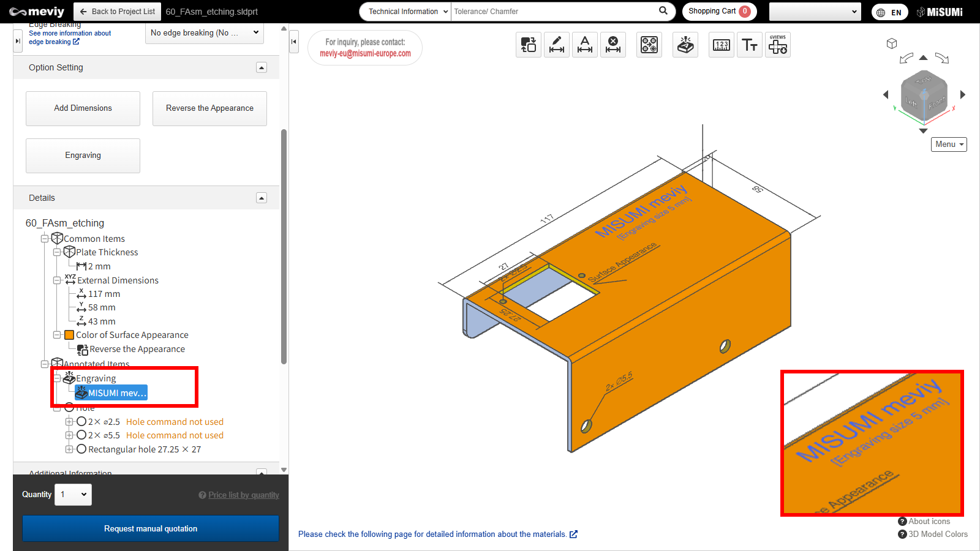Rotate view counterclockwise with curved left arrow
Viewport: 980px width, 551px height.
coord(906,59)
